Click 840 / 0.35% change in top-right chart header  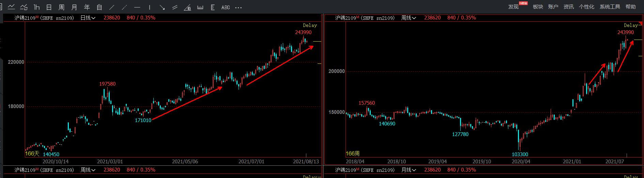(x=461, y=18)
